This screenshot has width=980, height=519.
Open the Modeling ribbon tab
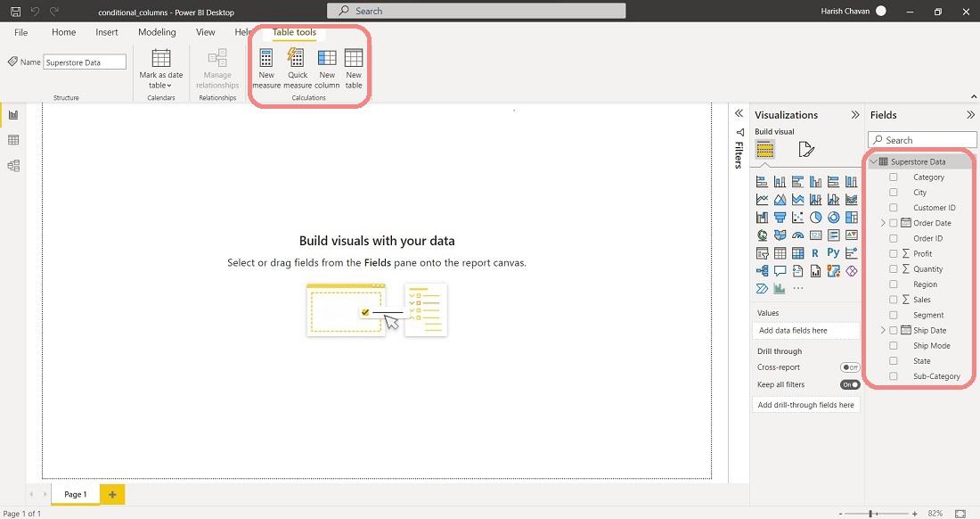click(157, 32)
